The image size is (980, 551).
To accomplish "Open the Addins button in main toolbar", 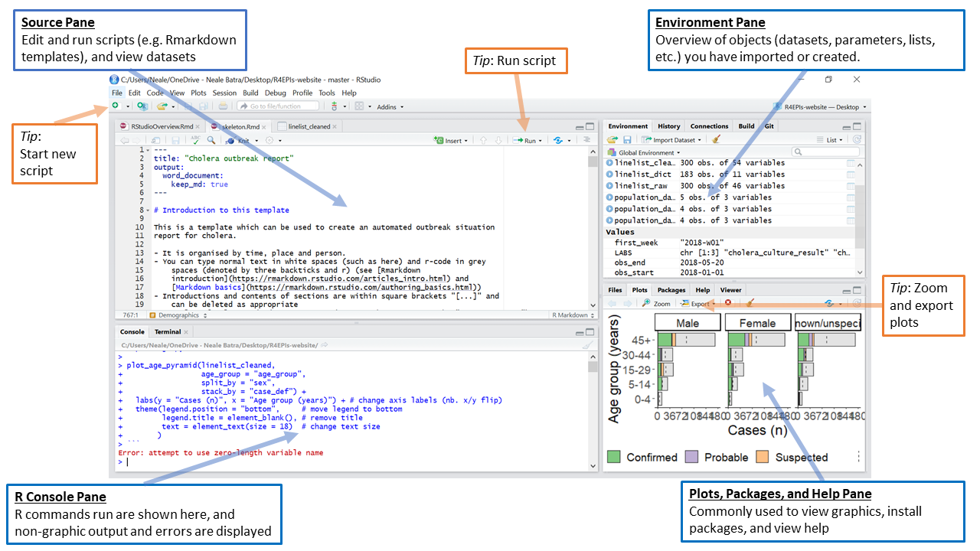I will click(390, 106).
